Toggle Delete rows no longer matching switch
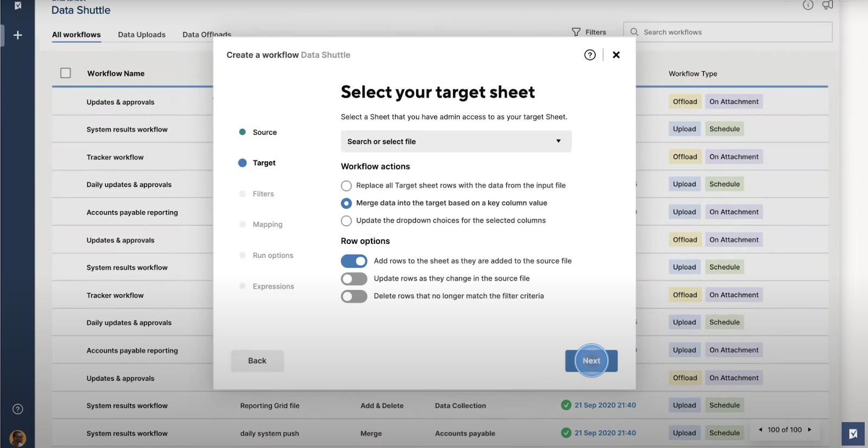 point(354,296)
